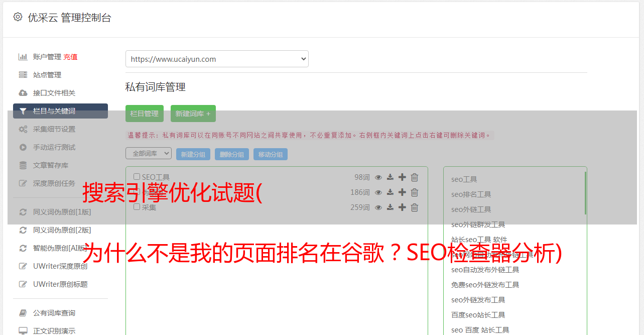644x335 pixels.
Task: Select 栏目与关键词 in the sidebar
Action: point(60,111)
